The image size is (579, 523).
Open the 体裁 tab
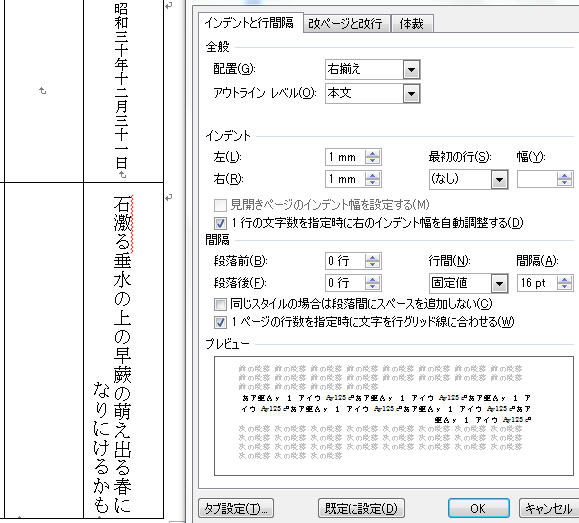412,24
